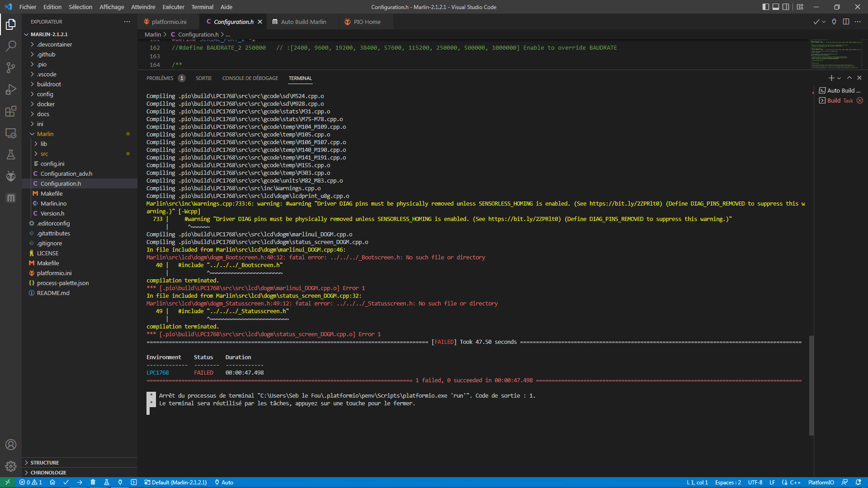Click PlatformIO Build checkmark in status bar
This screenshot has height=488, width=868.
pos(66,482)
